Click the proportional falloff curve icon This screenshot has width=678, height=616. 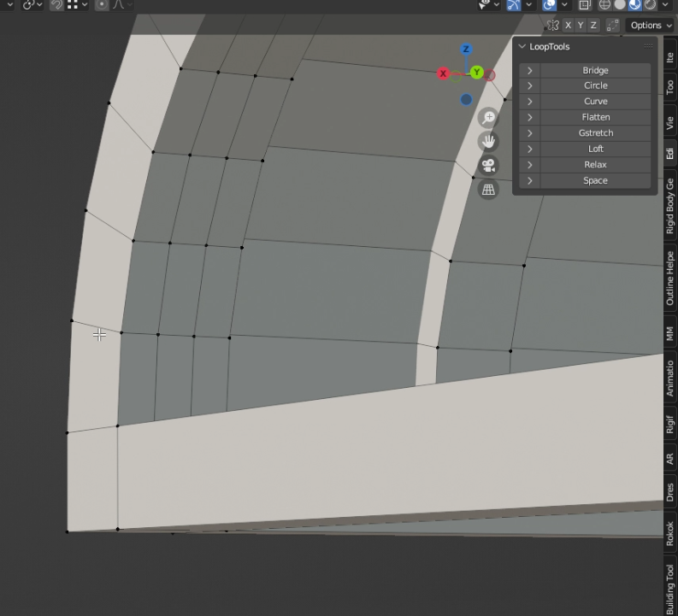119,5
